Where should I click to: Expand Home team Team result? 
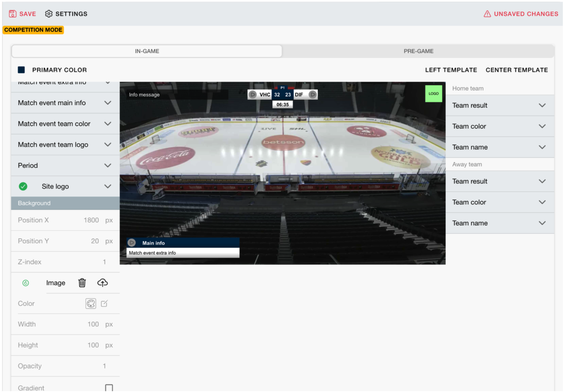click(x=500, y=105)
